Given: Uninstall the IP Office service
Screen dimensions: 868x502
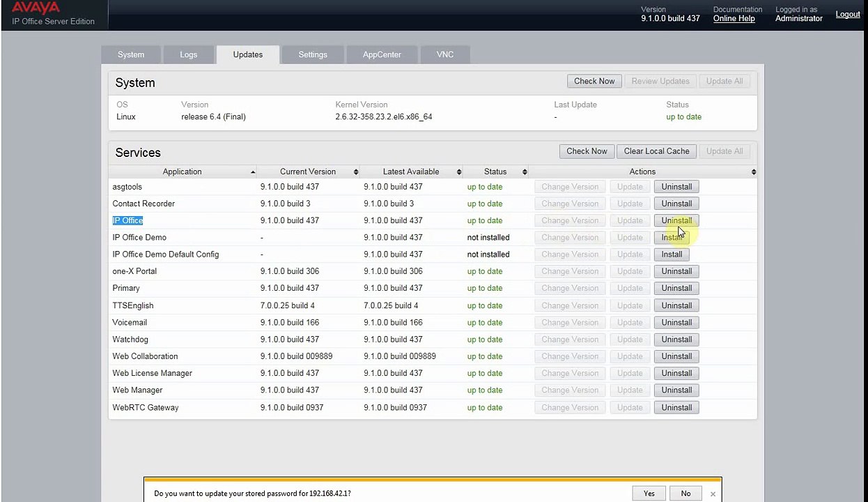Looking at the screenshot, I should (676, 220).
